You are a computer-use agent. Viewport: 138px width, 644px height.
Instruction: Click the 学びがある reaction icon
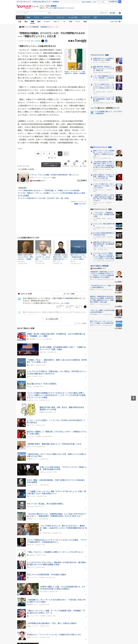point(65,164)
